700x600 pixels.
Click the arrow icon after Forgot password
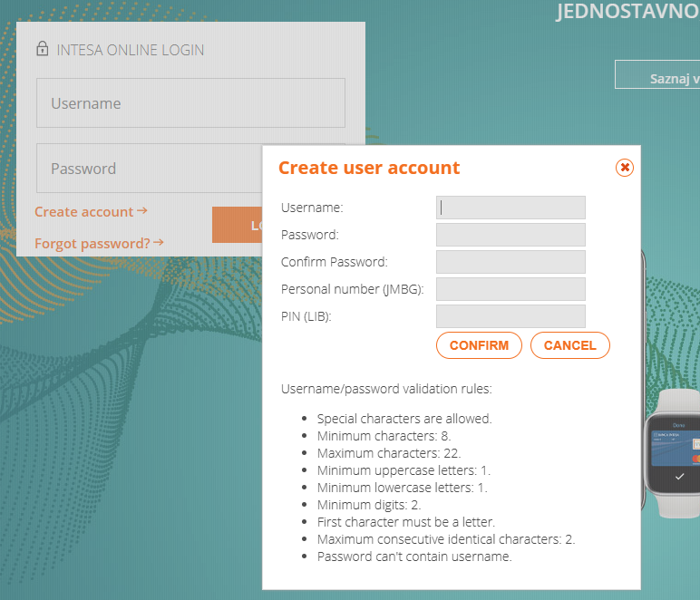click(x=159, y=243)
